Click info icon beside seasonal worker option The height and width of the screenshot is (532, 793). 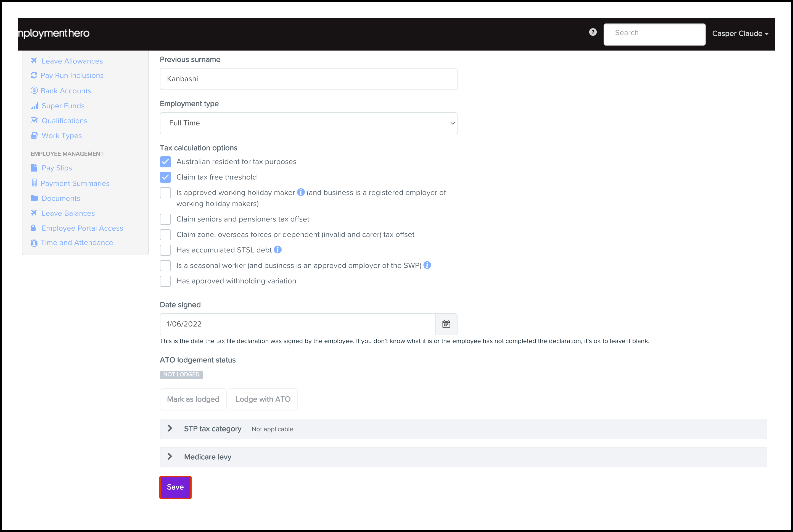(427, 265)
